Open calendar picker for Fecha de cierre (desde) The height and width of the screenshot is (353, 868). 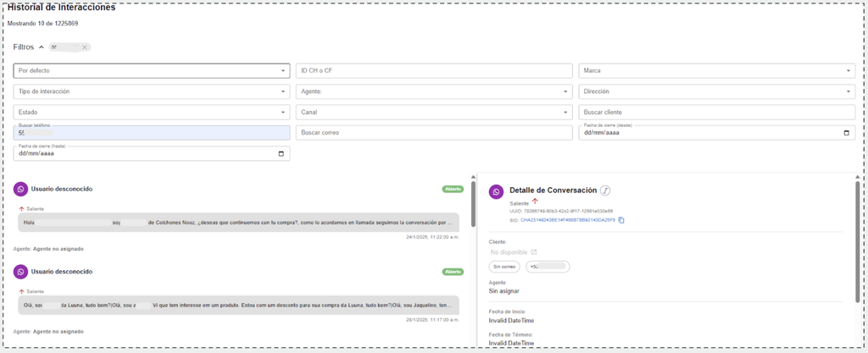[845, 133]
